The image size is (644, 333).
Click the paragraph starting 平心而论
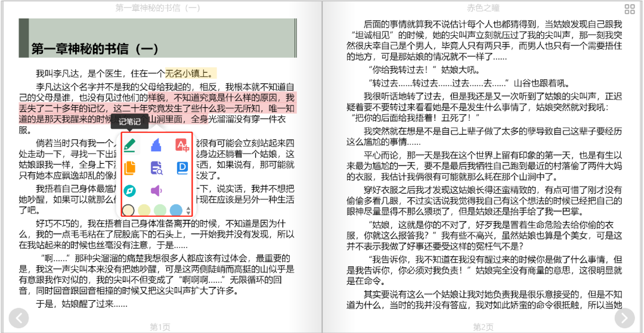pos(485,167)
